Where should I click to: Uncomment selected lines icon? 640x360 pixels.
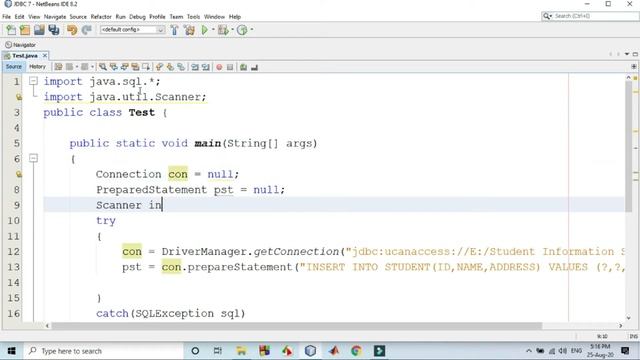(x=254, y=67)
